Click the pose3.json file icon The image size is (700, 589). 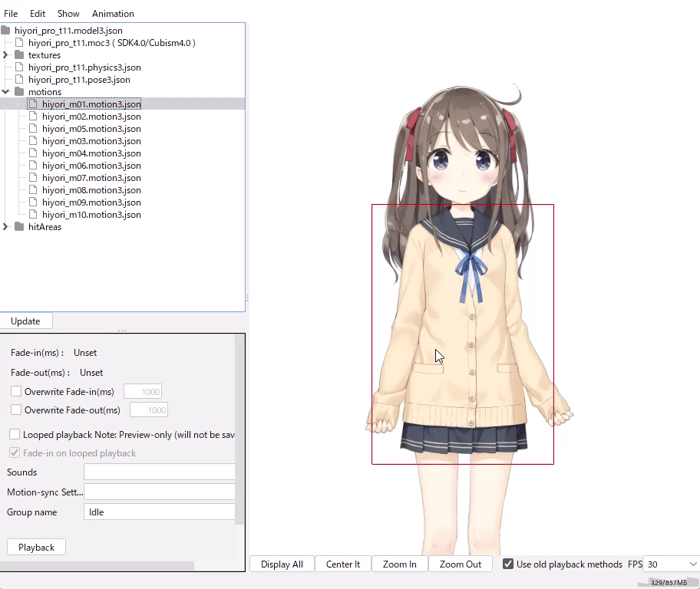click(x=20, y=80)
